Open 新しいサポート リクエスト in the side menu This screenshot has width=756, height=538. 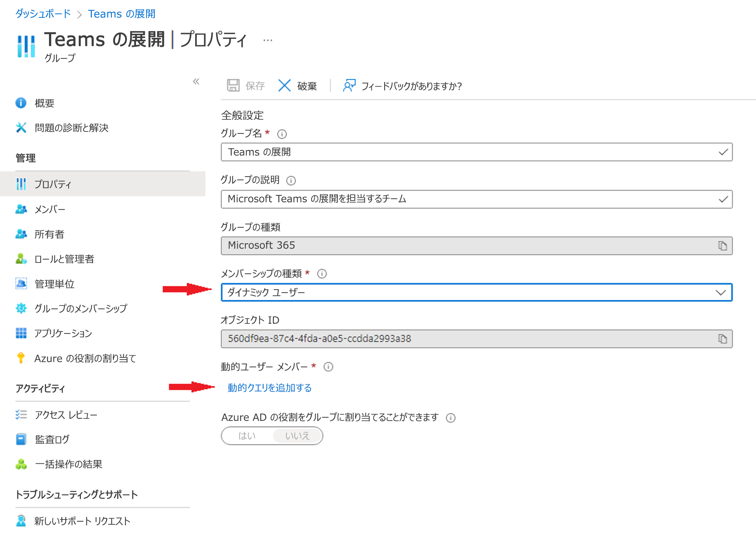click(82, 521)
